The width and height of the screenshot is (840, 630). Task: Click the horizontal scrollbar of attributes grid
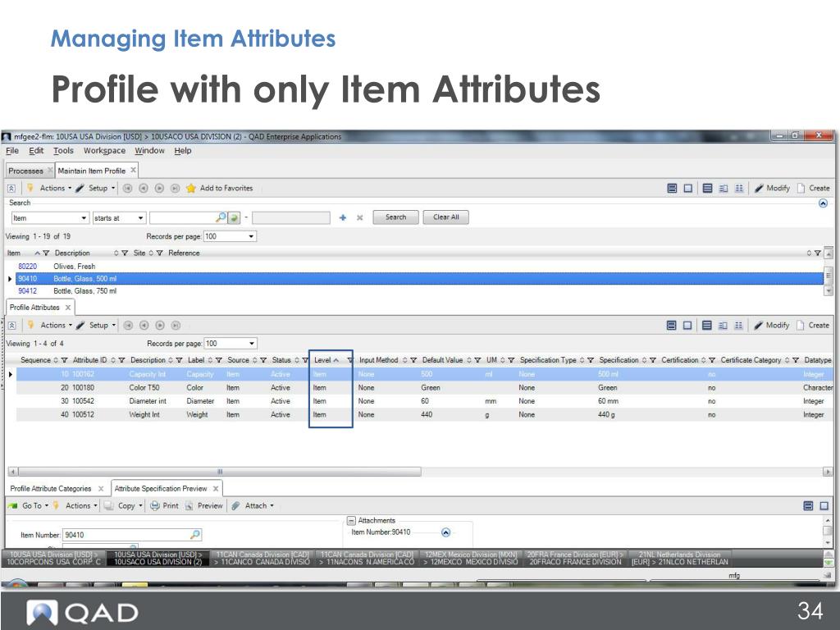pyautogui.click(x=220, y=472)
